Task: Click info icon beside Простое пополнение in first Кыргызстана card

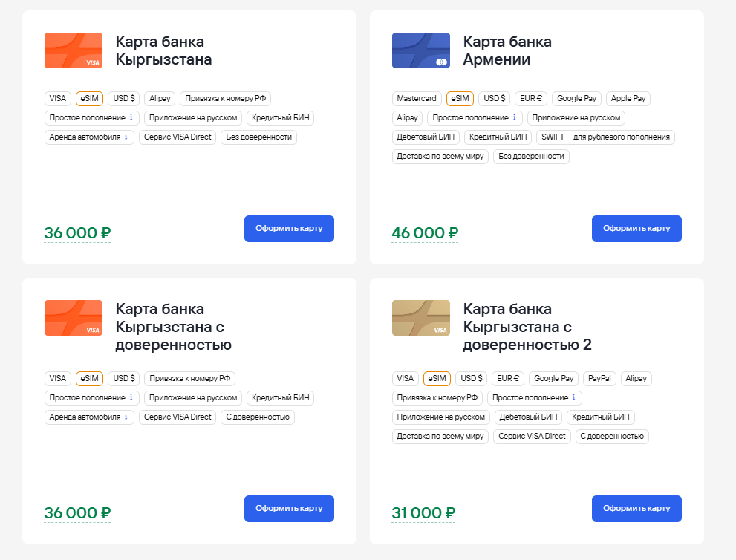Action: [x=131, y=117]
